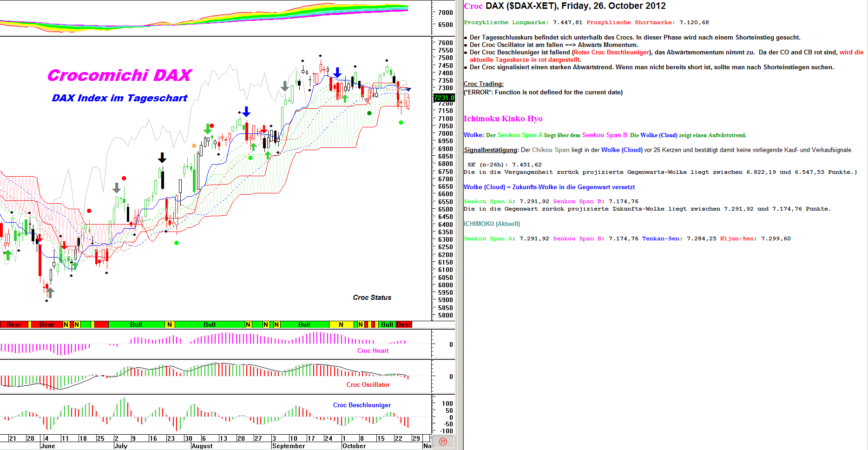
Task: Click the Crocomichi DAX chart title
Action: pos(119,75)
